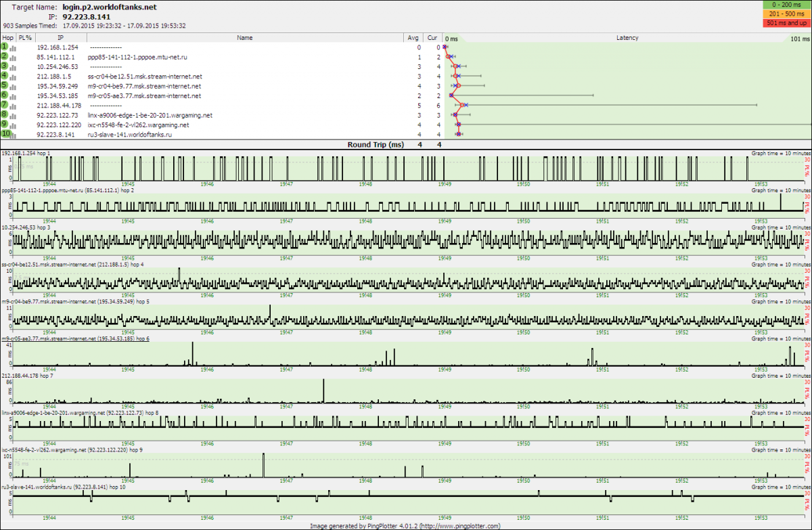
Task: Click the bar graph icon beside hop 2
Action: tap(13, 58)
